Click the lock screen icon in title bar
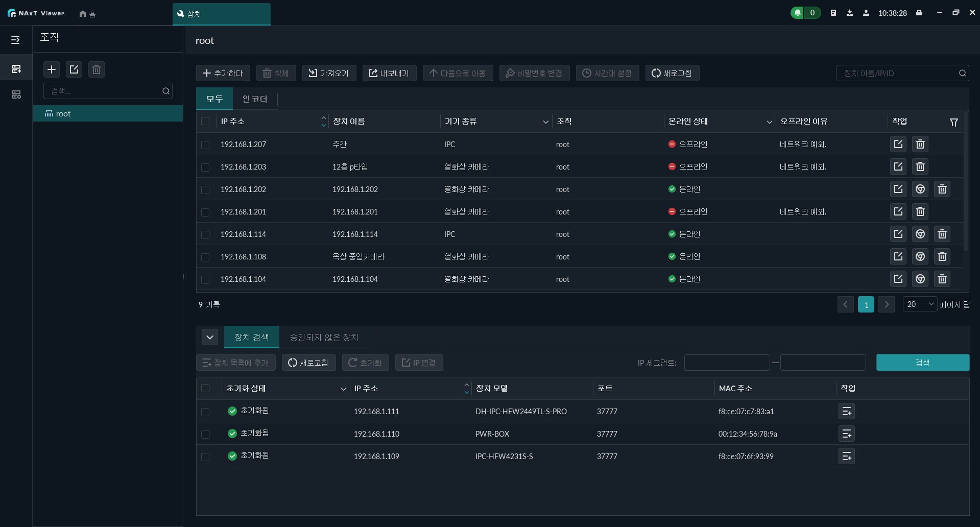Image resolution: width=980 pixels, height=527 pixels. 919,13
